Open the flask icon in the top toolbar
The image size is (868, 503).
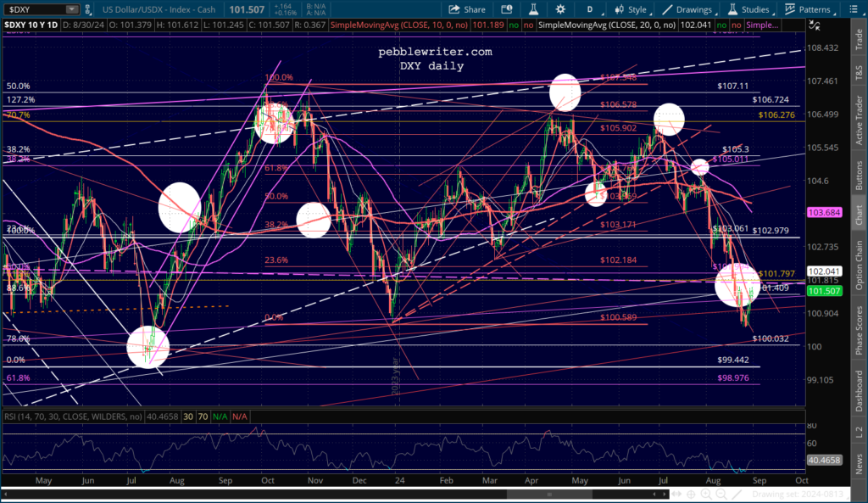pos(533,9)
